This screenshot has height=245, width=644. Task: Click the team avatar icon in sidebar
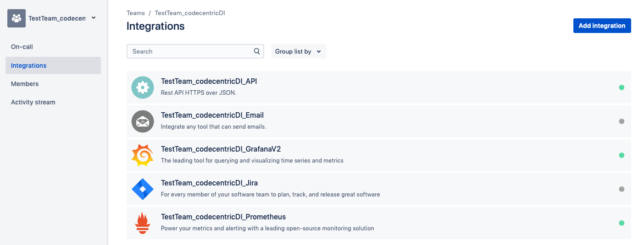click(x=17, y=18)
